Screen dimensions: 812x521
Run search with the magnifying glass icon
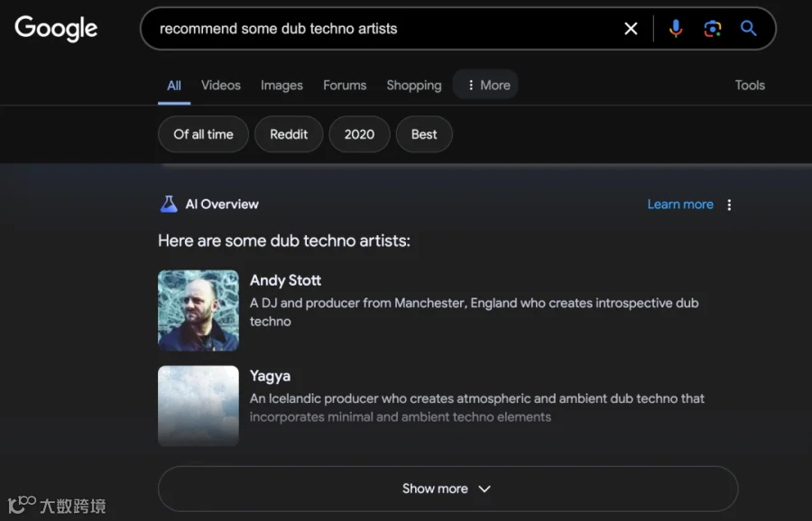pos(748,29)
